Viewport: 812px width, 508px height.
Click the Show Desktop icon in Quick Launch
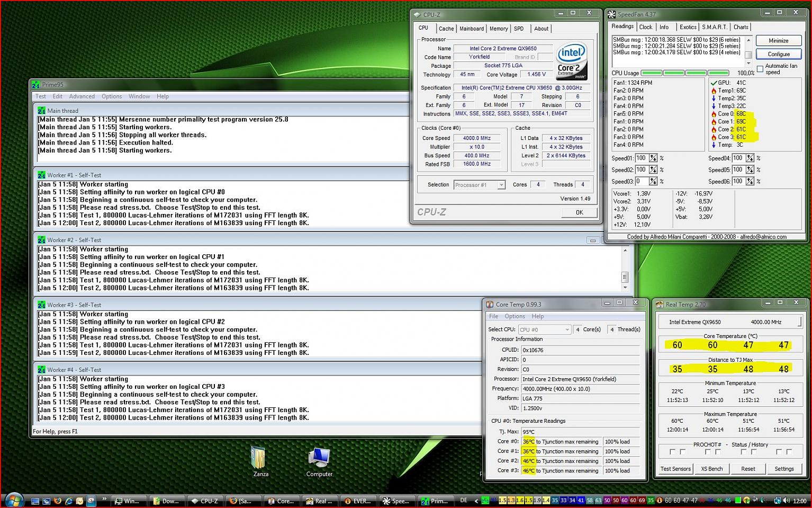pos(35,501)
